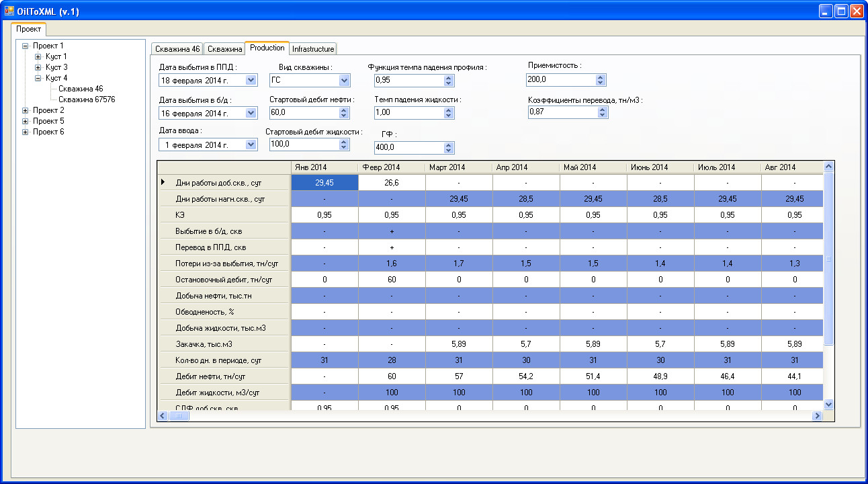868x484 pixels.
Task: Click the OilToXML app icon in title bar
Action: click(9, 11)
